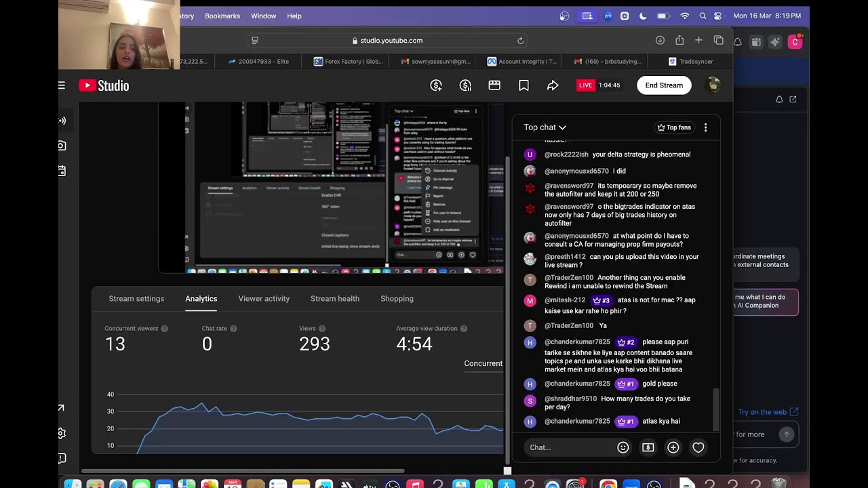Open the channel profile avatar menu
Viewport: 868px width, 488px height.
(x=713, y=85)
